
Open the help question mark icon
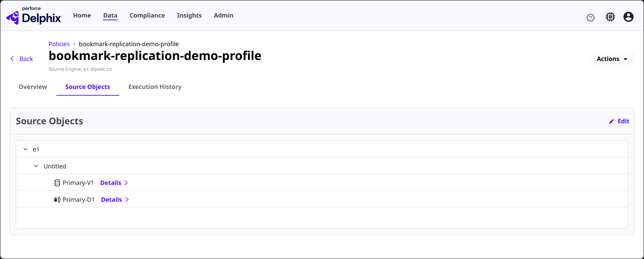[590, 18]
